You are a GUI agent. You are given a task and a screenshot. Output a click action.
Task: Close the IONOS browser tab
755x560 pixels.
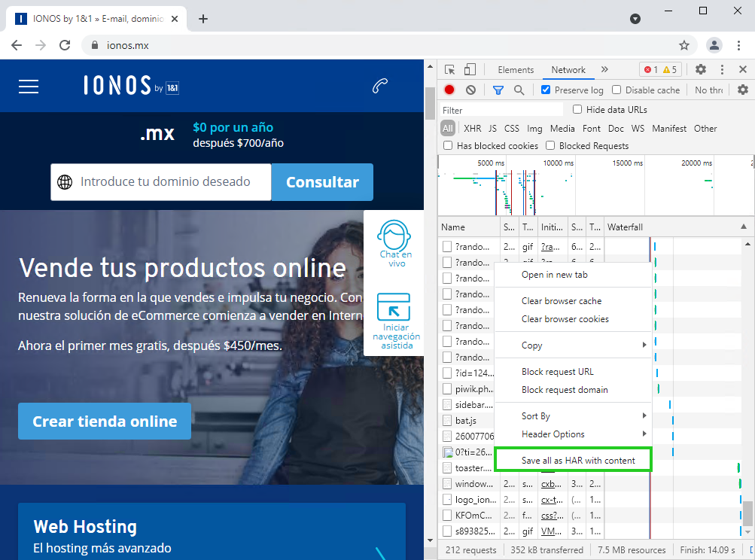click(175, 19)
